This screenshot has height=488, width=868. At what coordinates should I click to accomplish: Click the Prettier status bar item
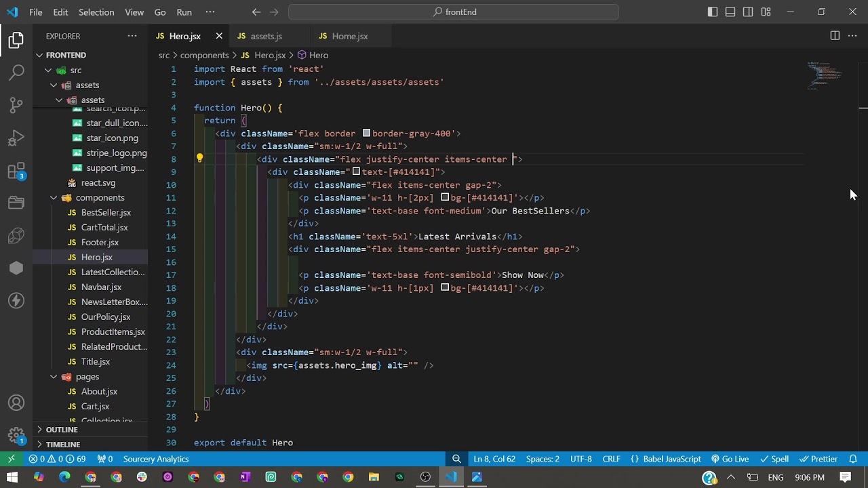818,459
